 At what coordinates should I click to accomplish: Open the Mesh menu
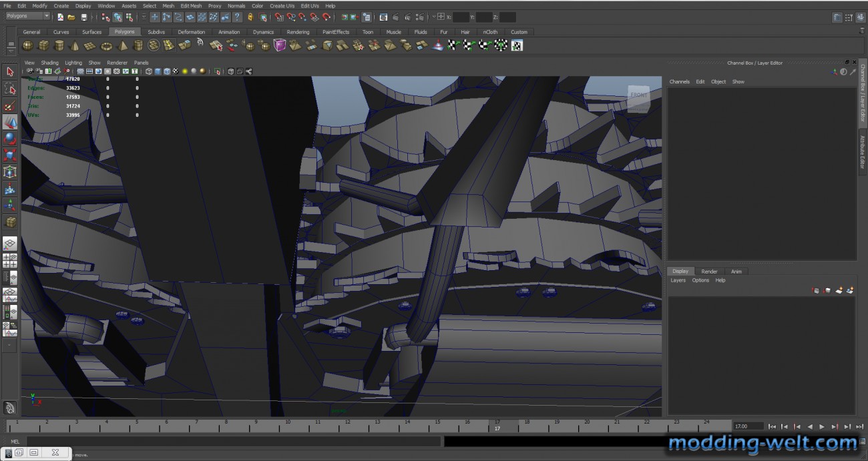coord(168,5)
